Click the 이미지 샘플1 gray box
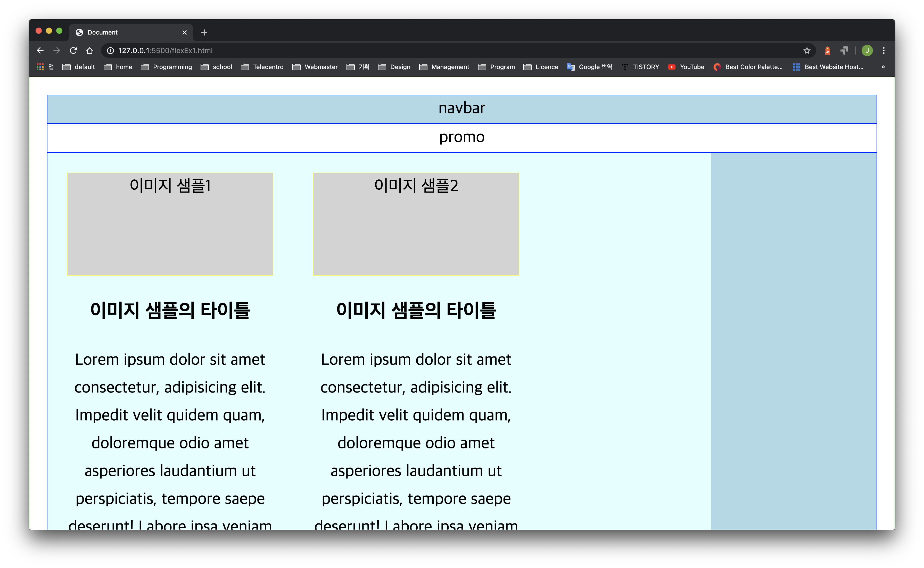The image size is (924, 568). 170,224
